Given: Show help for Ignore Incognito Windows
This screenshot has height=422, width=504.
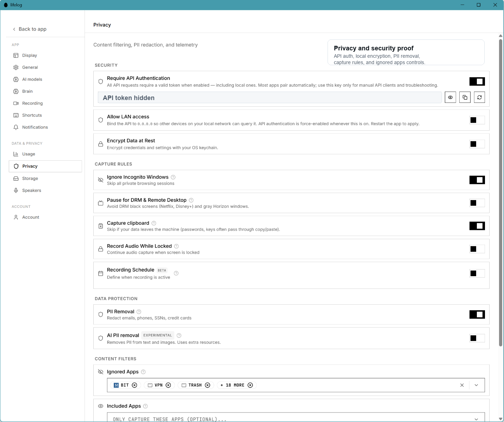Looking at the screenshot, I should pos(173,177).
